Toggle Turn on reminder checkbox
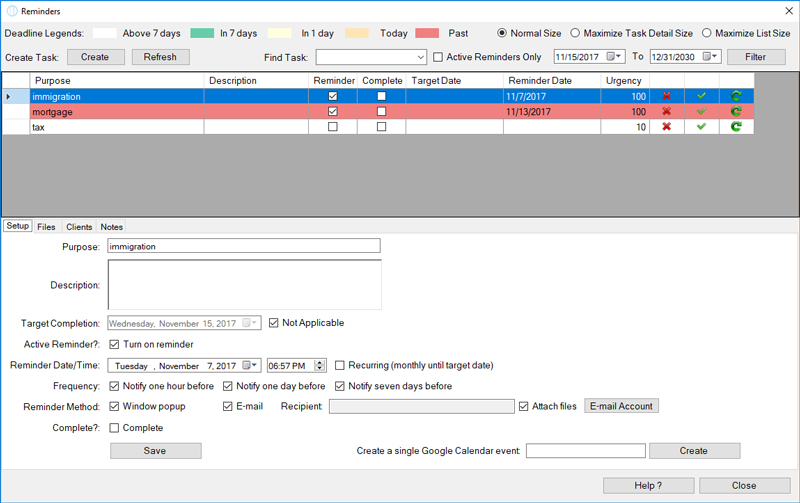Screen dimensions: 800x503 click(114, 344)
